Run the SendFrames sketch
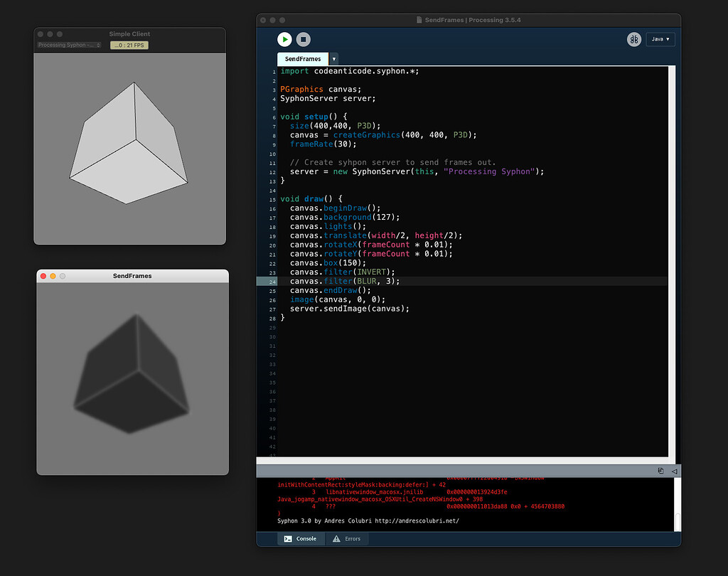The image size is (728, 576). click(284, 39)
